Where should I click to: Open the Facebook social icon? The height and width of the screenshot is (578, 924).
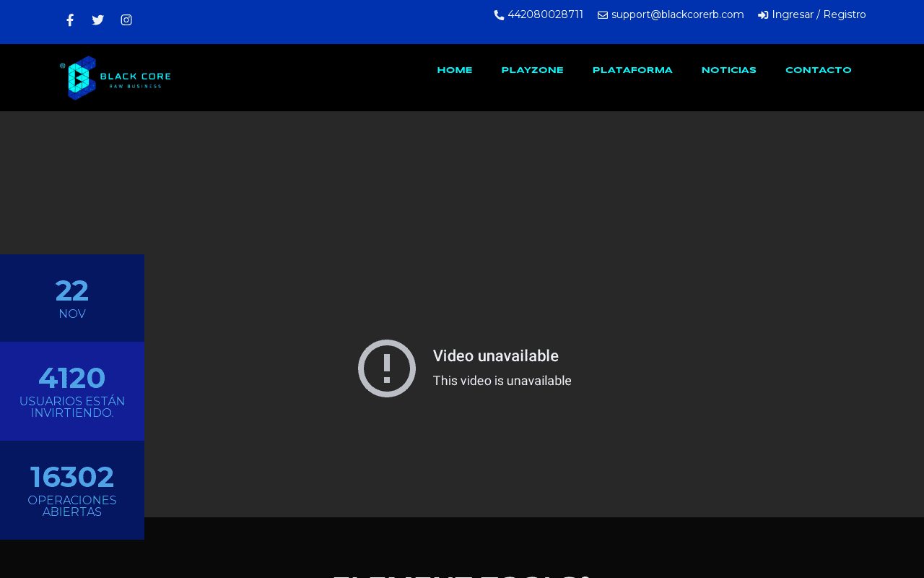[70, 20]
